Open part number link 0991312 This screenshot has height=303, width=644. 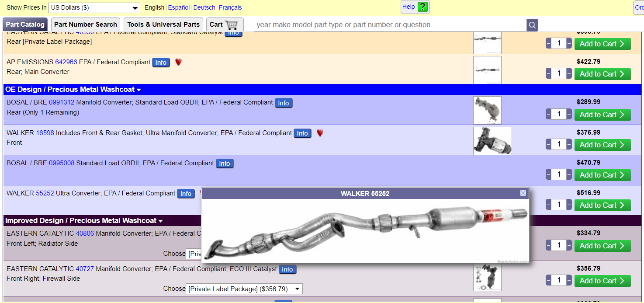[62, 102]
